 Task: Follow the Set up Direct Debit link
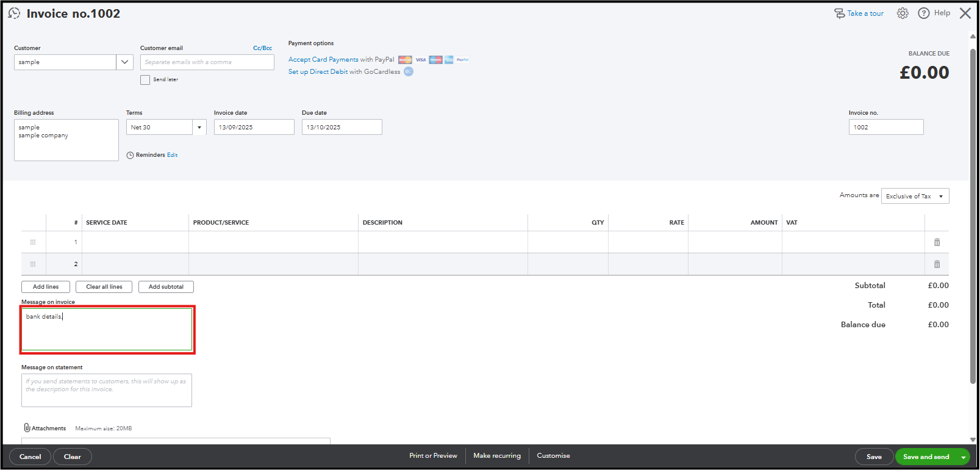tap(318, 72)
